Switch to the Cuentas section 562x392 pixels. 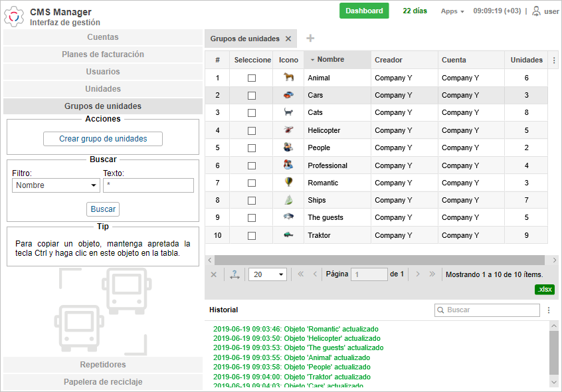click(x=103, y=37)
